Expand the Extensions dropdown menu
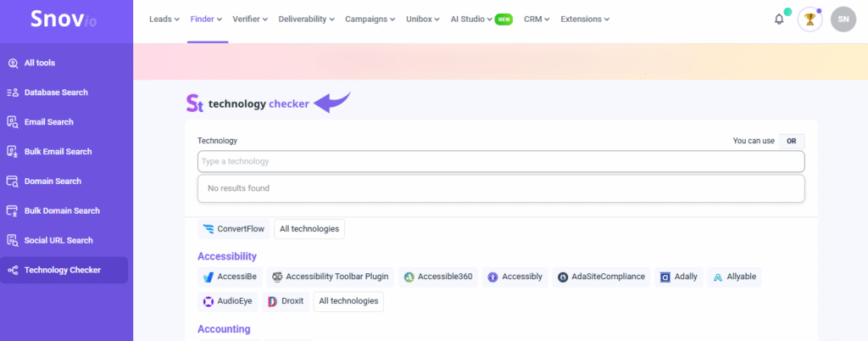The width and height of the screenshot is (868, 341). [585, 19]
